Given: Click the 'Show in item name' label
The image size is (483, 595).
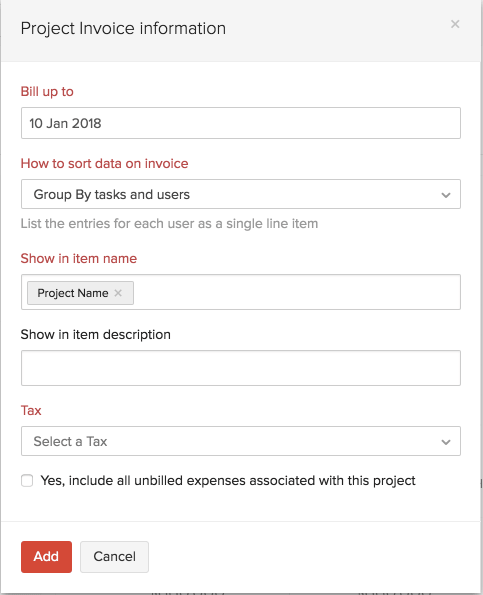Looking at the screenshot, I should (x=79, y=258).
